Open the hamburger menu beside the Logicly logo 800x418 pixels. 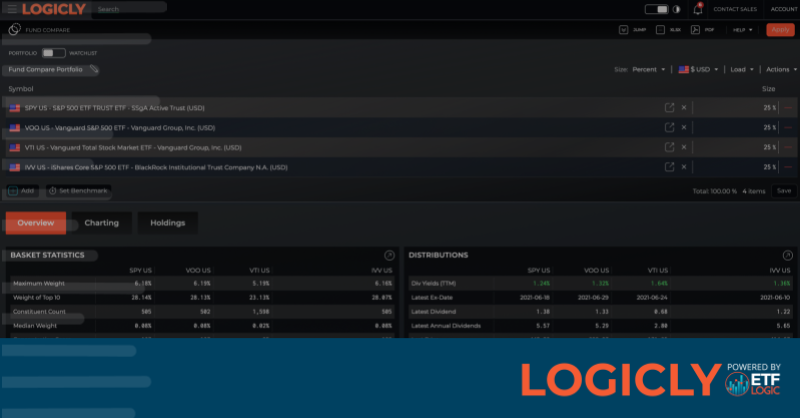point(11,9)
